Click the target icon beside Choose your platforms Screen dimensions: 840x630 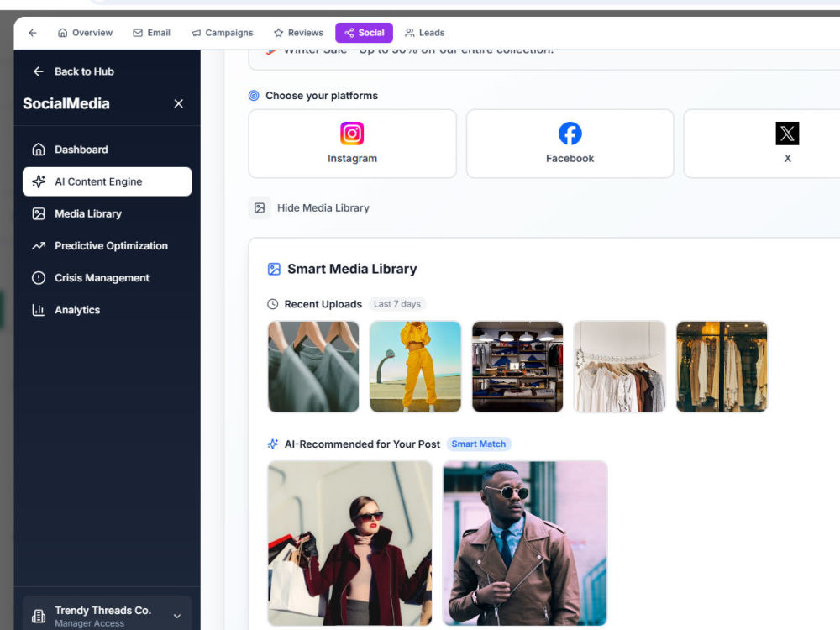tap(254, 96)
